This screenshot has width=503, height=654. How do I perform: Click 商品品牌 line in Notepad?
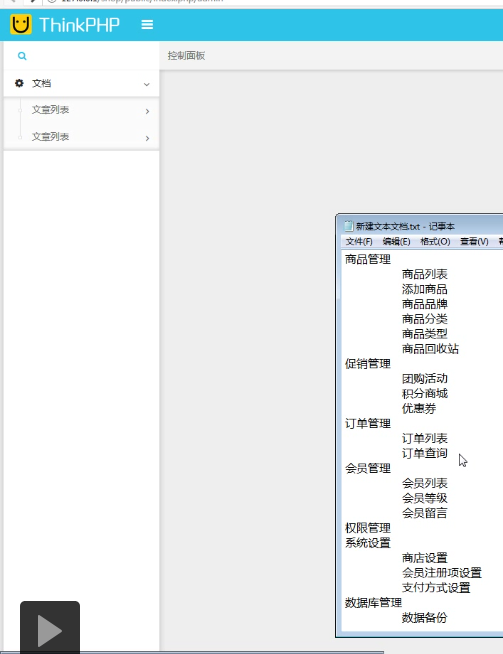pos(425,304)
